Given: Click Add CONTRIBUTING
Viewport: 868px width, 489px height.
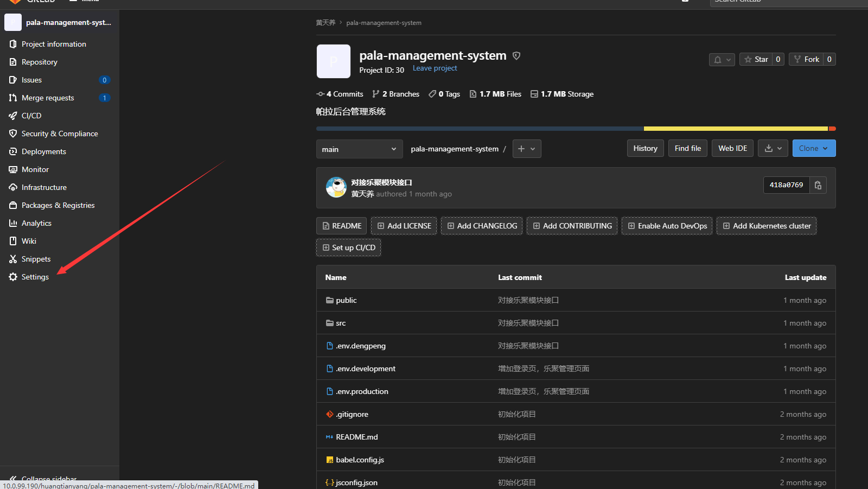Looking at the screenshot, I should (x=572, y=226).
